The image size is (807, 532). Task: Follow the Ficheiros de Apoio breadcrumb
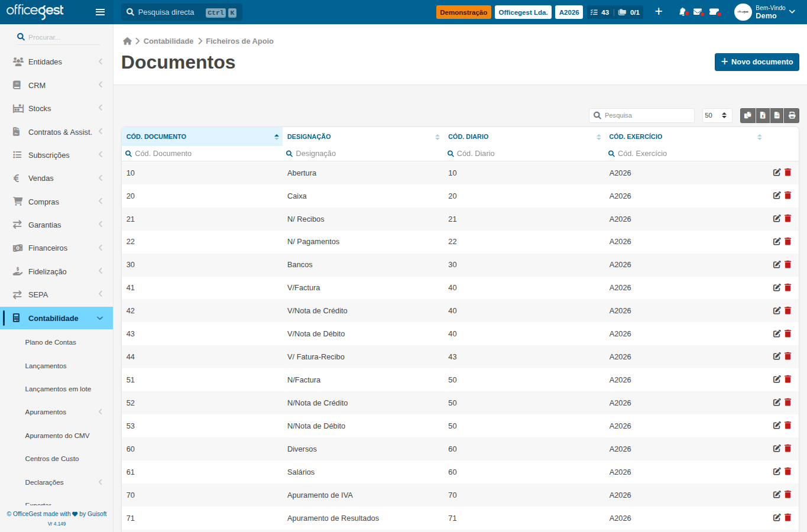point(239,41)
